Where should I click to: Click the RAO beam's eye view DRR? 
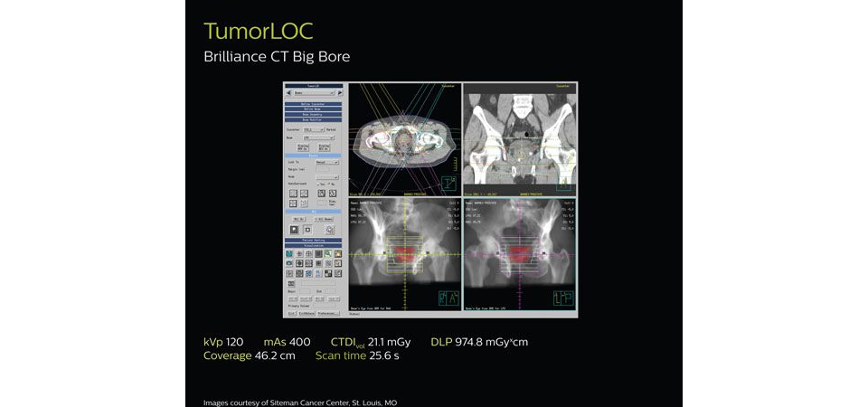[405, 254]
